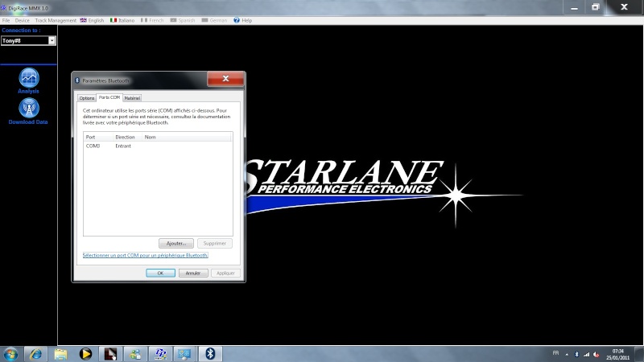Click the Annuler button

click(192, 273)
